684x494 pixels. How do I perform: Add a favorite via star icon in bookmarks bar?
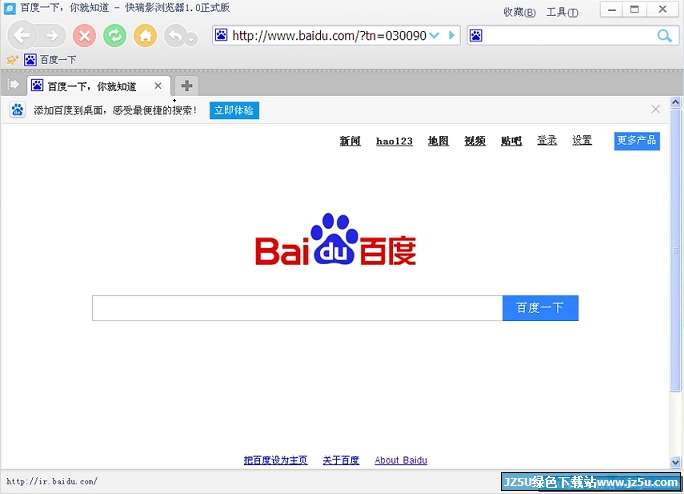point(12,59)
